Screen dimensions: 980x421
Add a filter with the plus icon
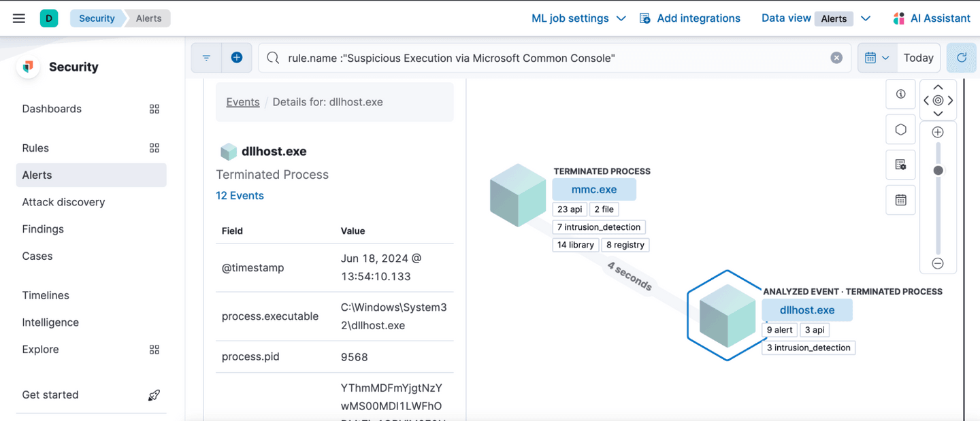pos(237,58)
